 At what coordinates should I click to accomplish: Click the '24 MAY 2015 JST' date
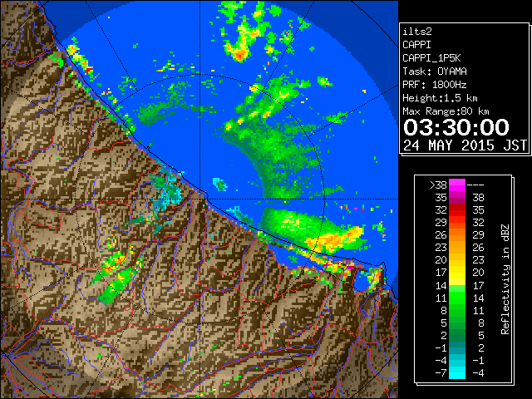tap(465, 145)
